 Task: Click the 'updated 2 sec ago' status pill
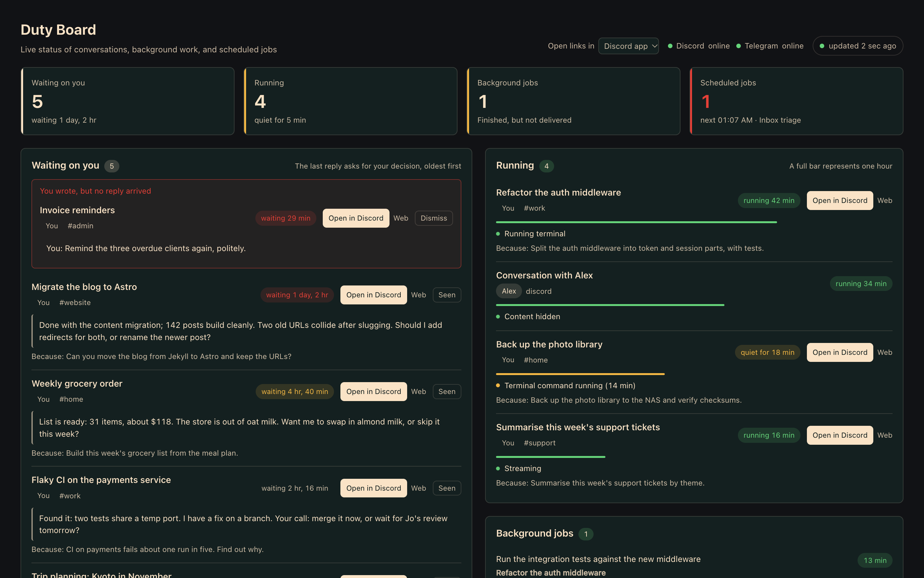click(x=858, y=46)
